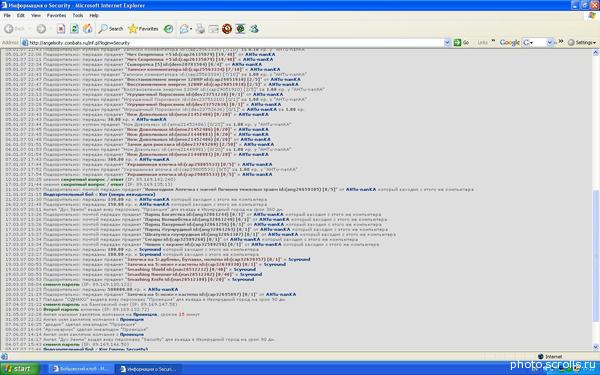Select the Информация о Secur... taskbar button
Screen dimensions: 600x375
[x=149, y=369]
